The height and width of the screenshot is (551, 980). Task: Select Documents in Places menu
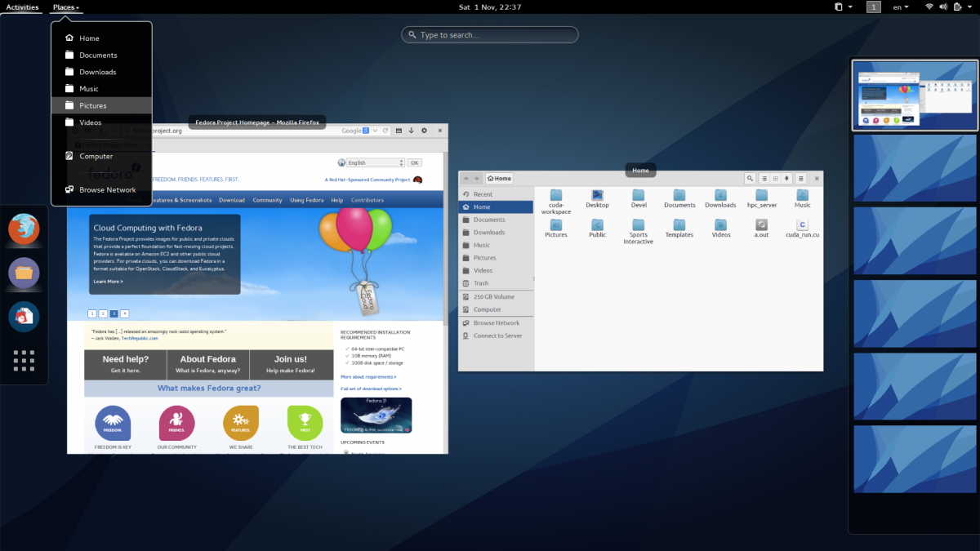(101, 55)
